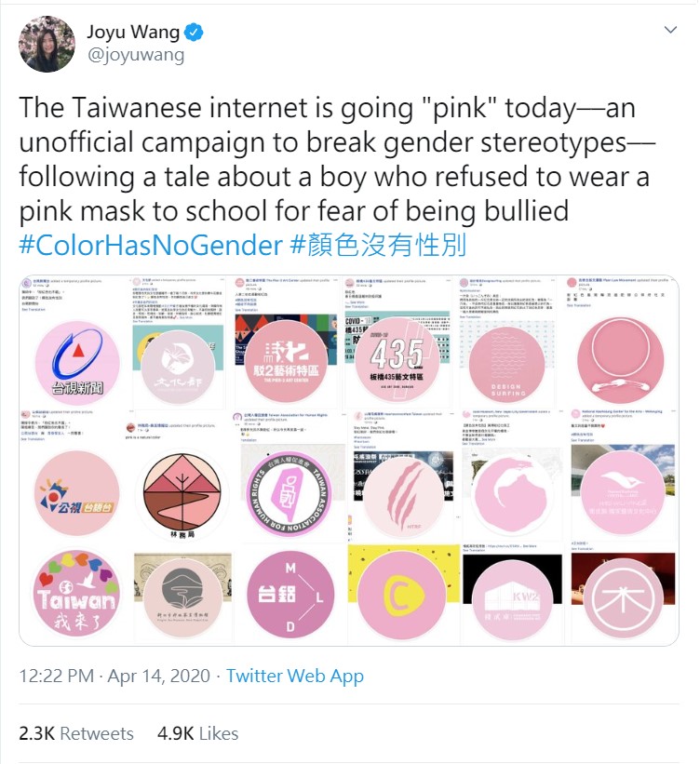Click the yellow C logo on pink circle

point(402,596)
